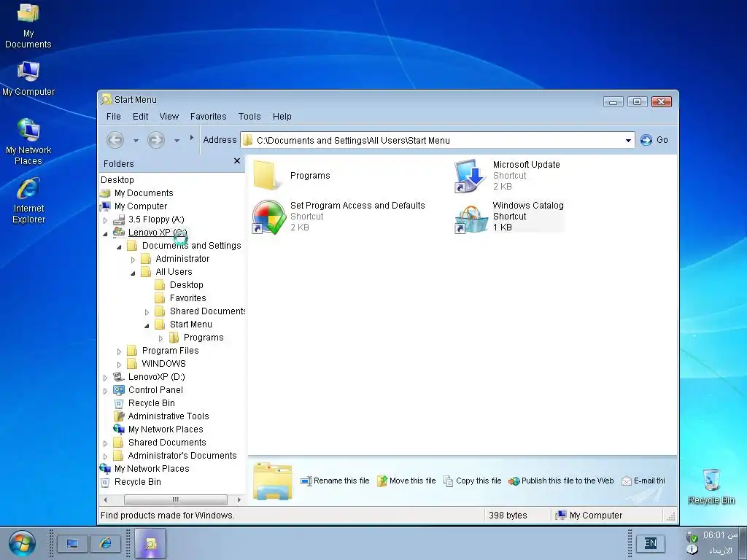Image resolution: width=747 pixels, height=560 pixels.
Task: Select the Recycle Bin desktop icon
Action: [711, 486]
